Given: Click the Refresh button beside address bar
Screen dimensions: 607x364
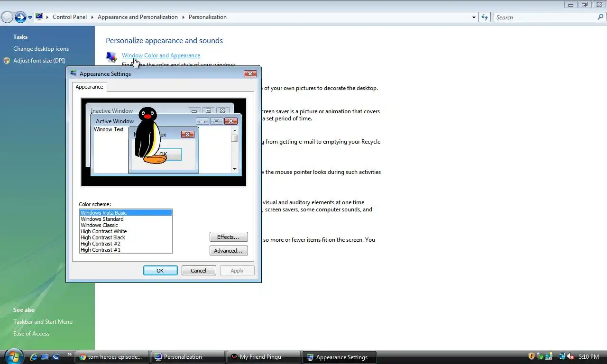Looking at the screenshot, I should point(485,18).
